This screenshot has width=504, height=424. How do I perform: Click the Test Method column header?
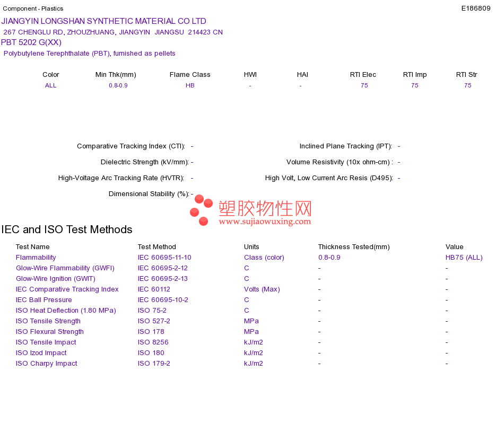157,246
